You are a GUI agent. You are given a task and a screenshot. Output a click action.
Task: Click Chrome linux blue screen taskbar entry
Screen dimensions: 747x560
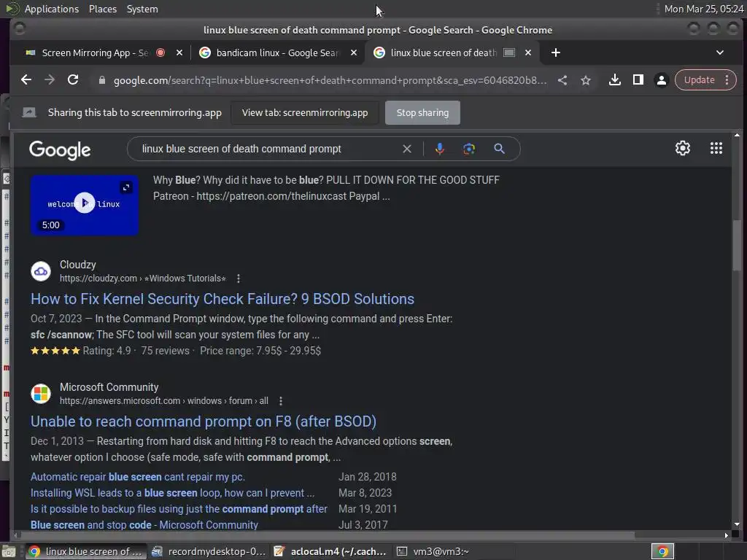pos(85,551)
